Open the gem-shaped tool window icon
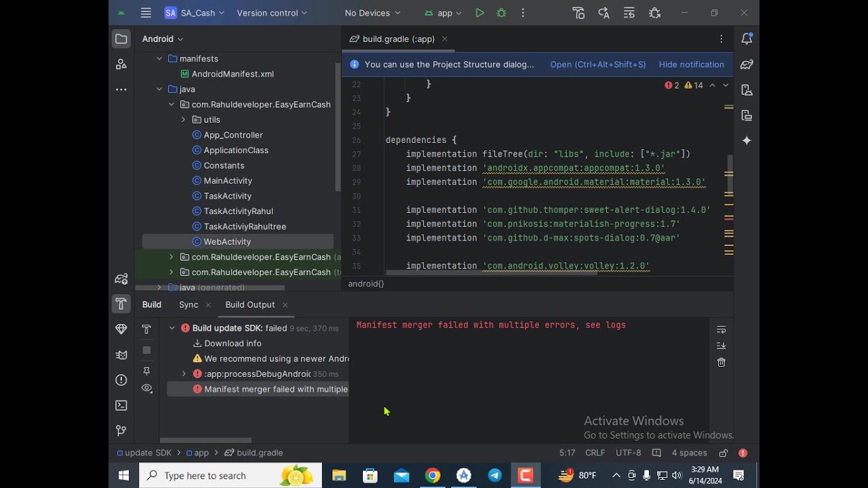This screenshot has height=488, width=868. point(121,329)
